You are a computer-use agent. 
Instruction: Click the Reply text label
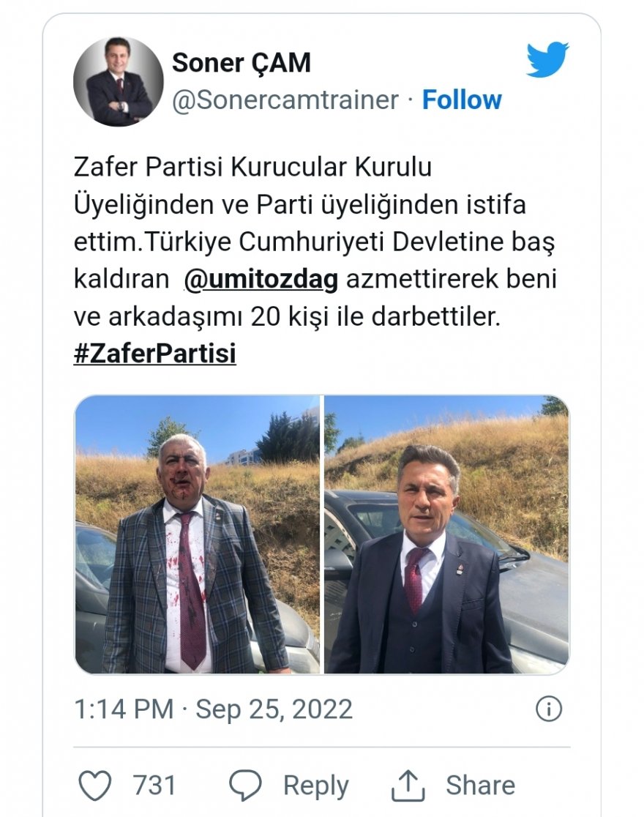(315, 786)
